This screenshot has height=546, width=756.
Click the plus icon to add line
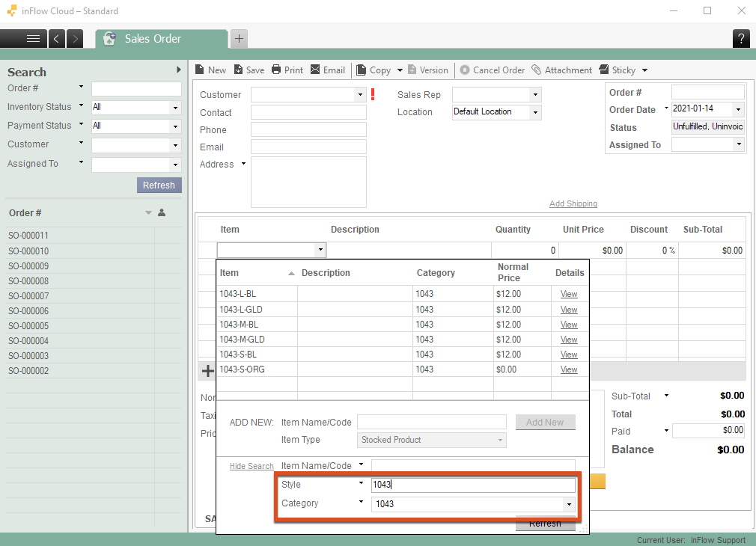click(208, 371)
